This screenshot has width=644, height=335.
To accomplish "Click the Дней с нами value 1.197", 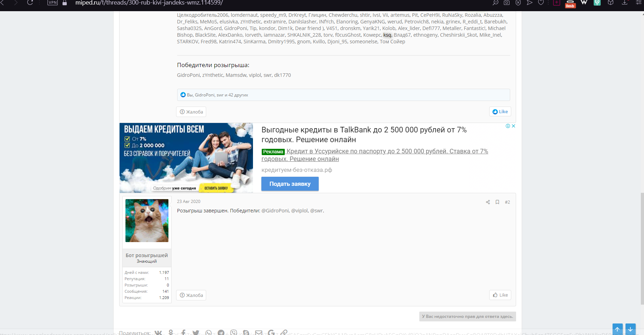I will pyautogui.click(x=164, y=272).
